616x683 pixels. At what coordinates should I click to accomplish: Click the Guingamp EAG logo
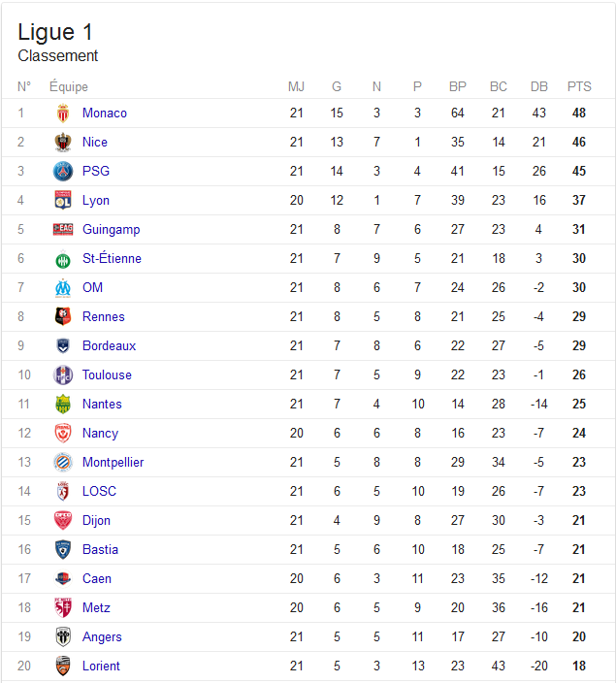(x=63, y=229)
